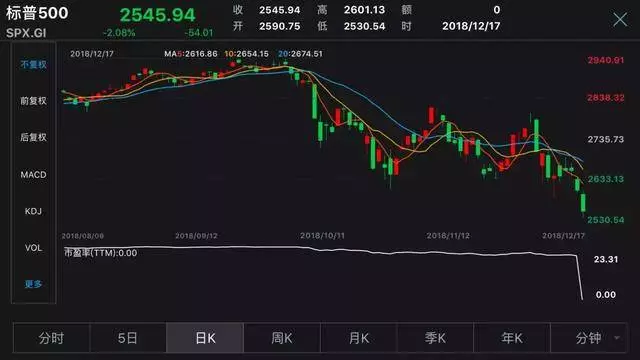Click the 2018/08/08 date axis label

point(83,236)
